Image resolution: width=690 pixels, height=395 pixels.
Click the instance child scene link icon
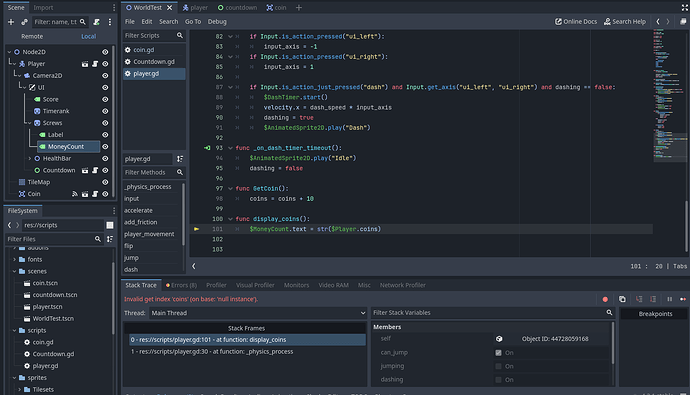24,22
